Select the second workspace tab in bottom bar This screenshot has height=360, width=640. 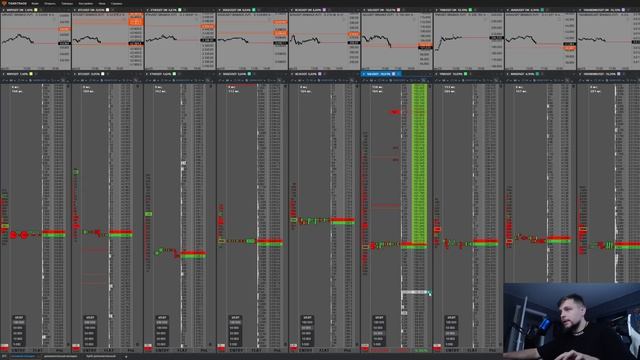[x=60, y=356]
